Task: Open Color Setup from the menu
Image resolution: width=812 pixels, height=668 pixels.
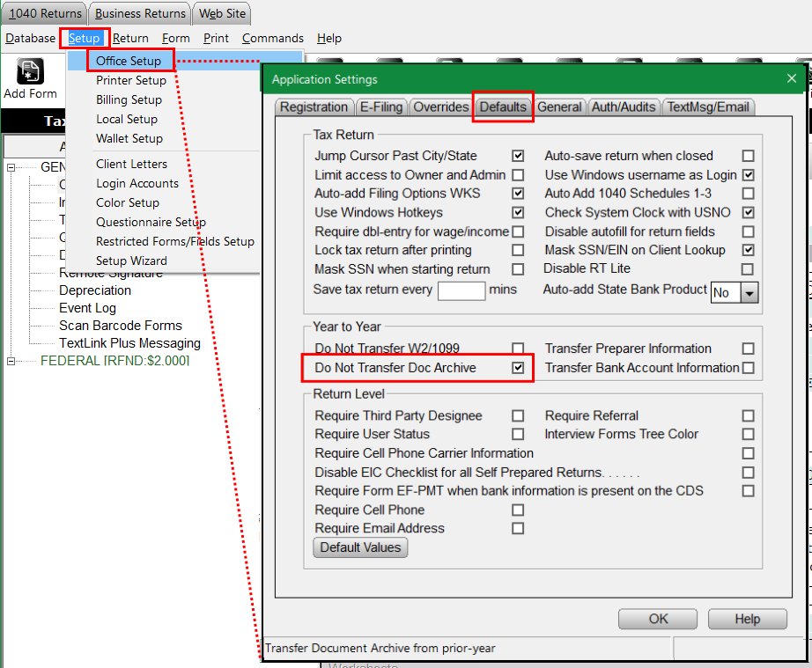Action: (128, 202)
